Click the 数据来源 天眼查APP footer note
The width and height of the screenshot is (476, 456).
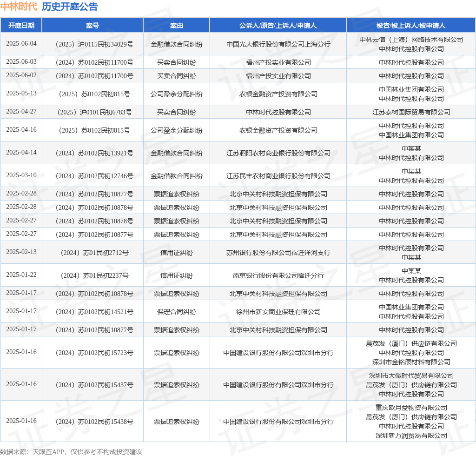pyautogui.click(x=71, y=452)
